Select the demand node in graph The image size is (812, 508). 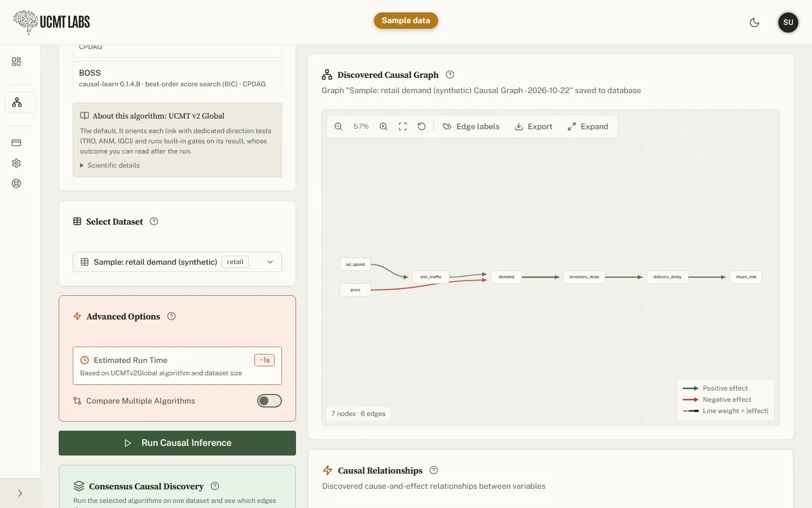506,277
